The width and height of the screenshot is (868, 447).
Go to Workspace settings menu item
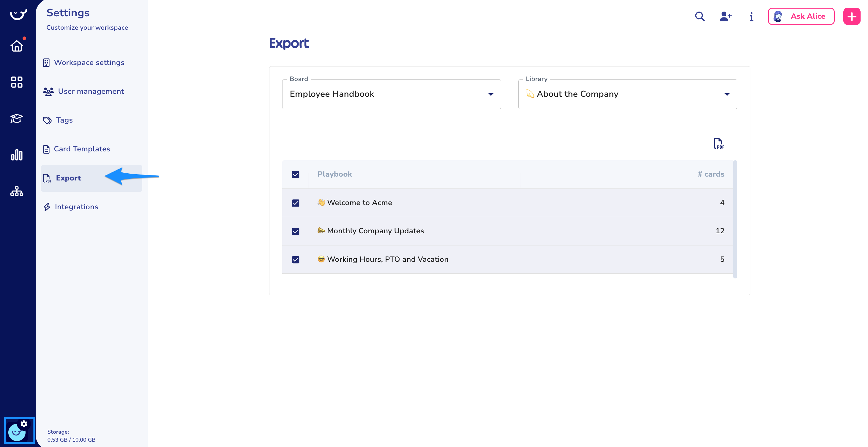(89, 63)
